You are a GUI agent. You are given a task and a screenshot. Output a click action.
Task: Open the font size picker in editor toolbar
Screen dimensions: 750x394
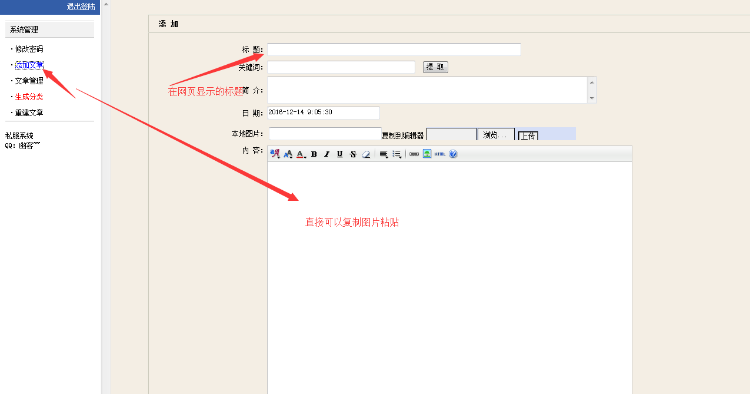click(288, 154)
